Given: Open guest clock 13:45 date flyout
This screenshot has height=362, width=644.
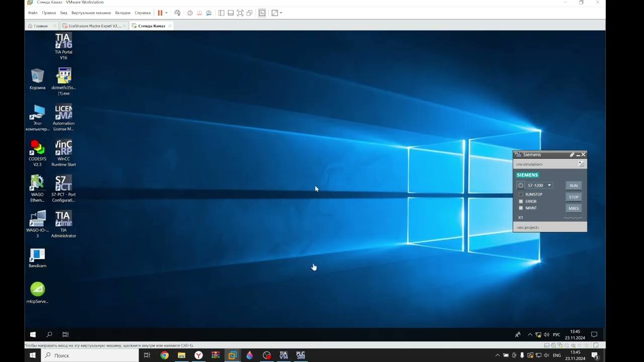Looking at the screenshot, I should coord(575,334).
